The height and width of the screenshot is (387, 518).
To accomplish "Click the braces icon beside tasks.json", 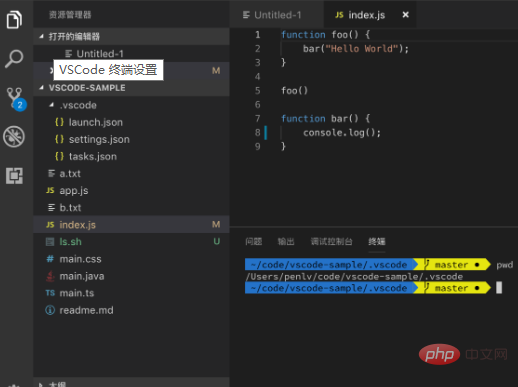I will click(59, 156).
